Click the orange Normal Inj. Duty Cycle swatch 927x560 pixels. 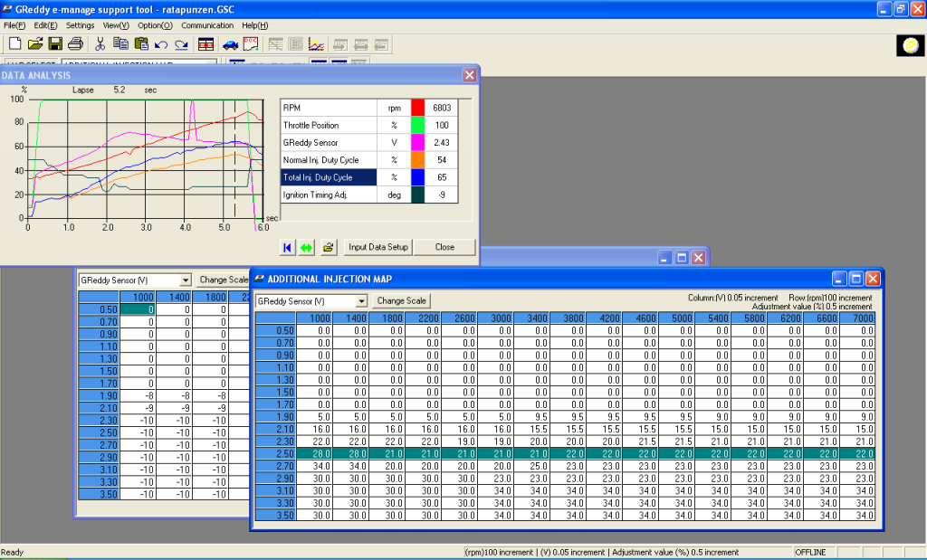pyautogui.click(x=417, y=160)
